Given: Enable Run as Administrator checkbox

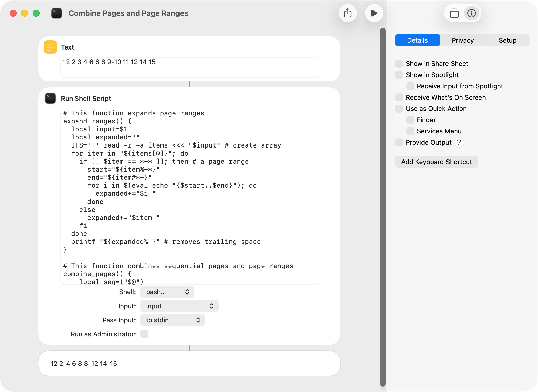Looking at the screenshot, I should coord(144,334).
